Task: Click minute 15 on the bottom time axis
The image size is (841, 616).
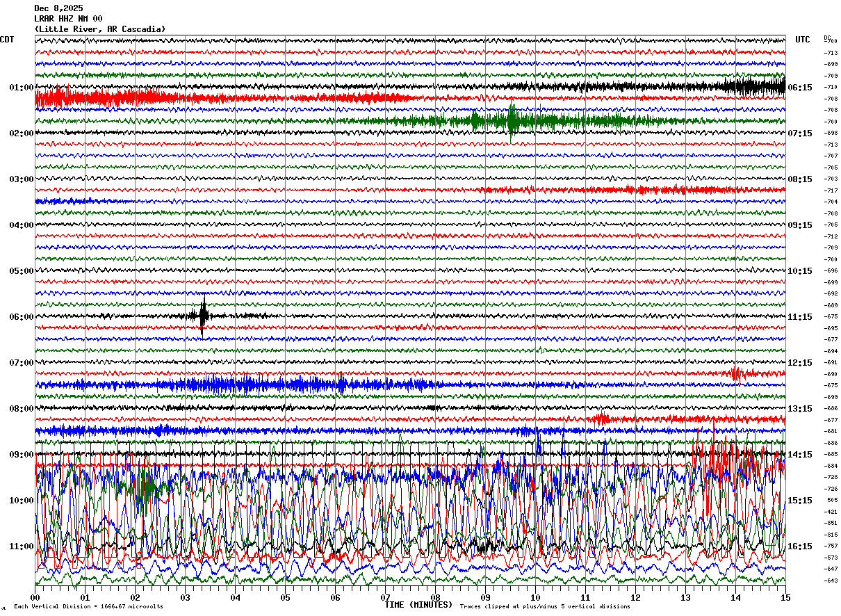Action: coord(785,597)
